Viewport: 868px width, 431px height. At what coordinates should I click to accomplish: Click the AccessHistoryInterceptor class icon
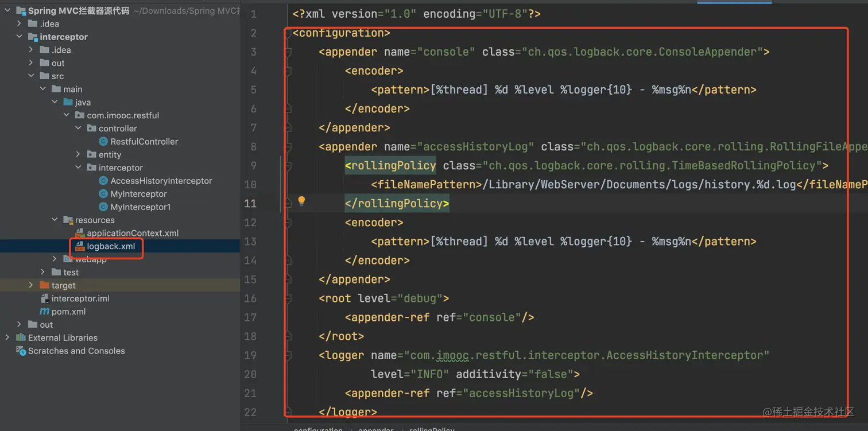[x=103, y=181]
